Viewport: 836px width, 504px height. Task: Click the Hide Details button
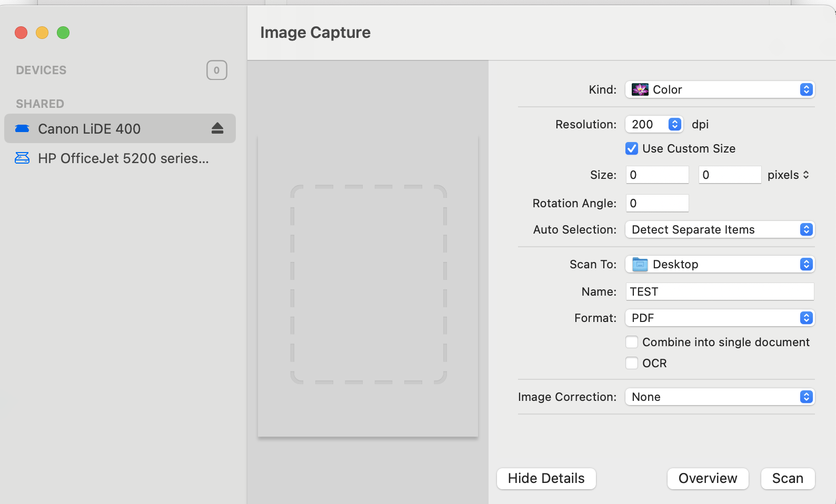(x=546, y=478)
